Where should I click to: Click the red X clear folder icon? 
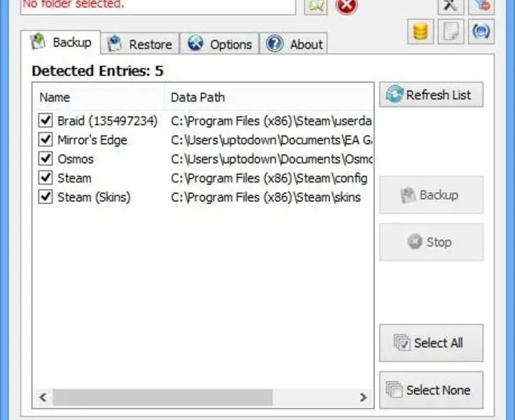[346, 6]
